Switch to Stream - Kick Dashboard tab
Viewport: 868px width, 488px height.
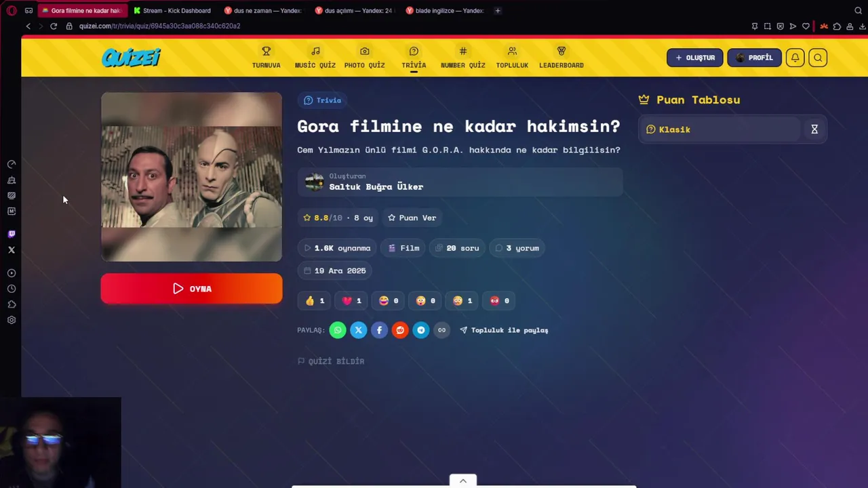click(x=172, y=11)
